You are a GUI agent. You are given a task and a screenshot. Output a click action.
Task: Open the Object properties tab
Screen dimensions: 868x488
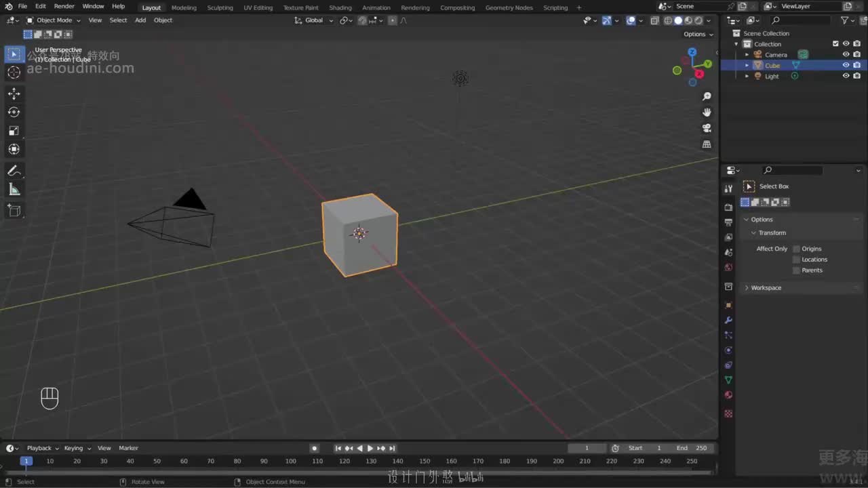[728, 305]
